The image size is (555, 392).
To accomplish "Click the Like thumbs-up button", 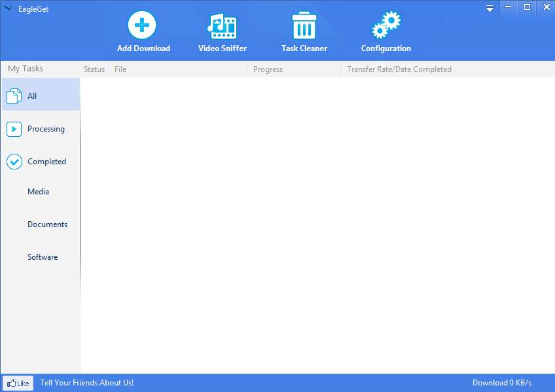I will [18, 383].
